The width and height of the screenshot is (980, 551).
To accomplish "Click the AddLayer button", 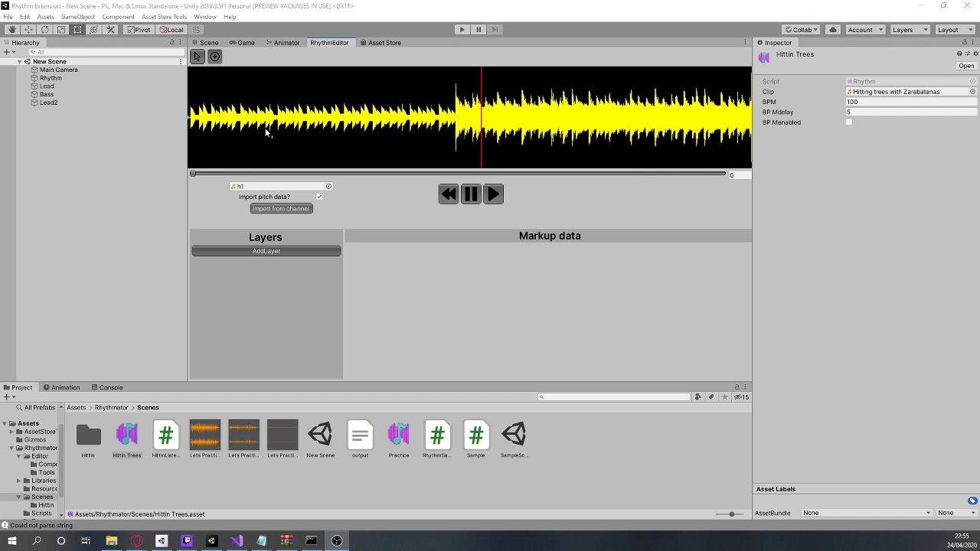I will 266,251.
